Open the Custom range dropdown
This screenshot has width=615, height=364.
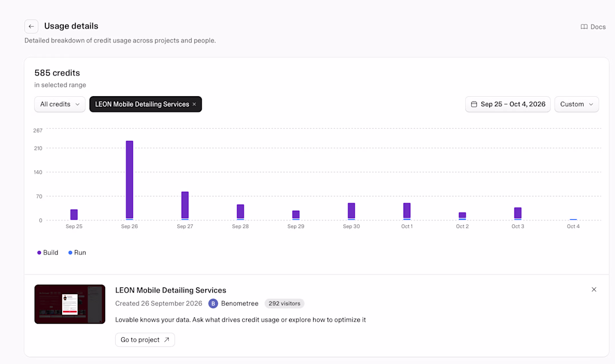point(576,105)
